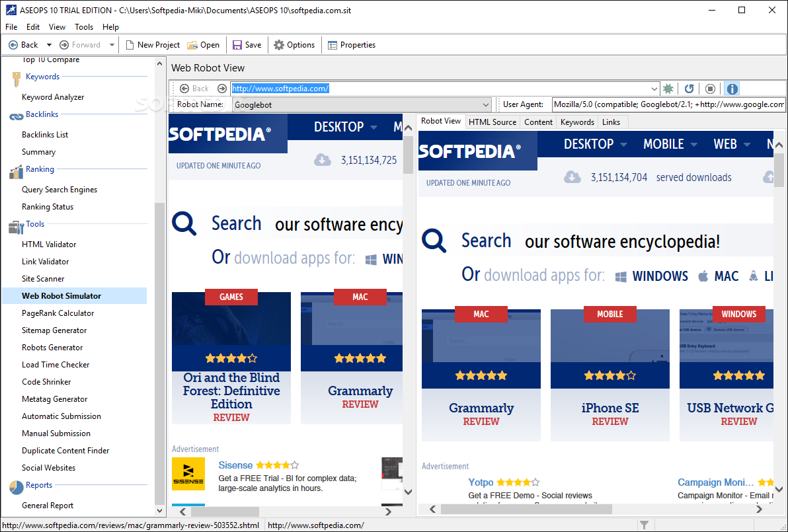
Task: Select Code Shrinker tool
Action: (x=46, y=381)
